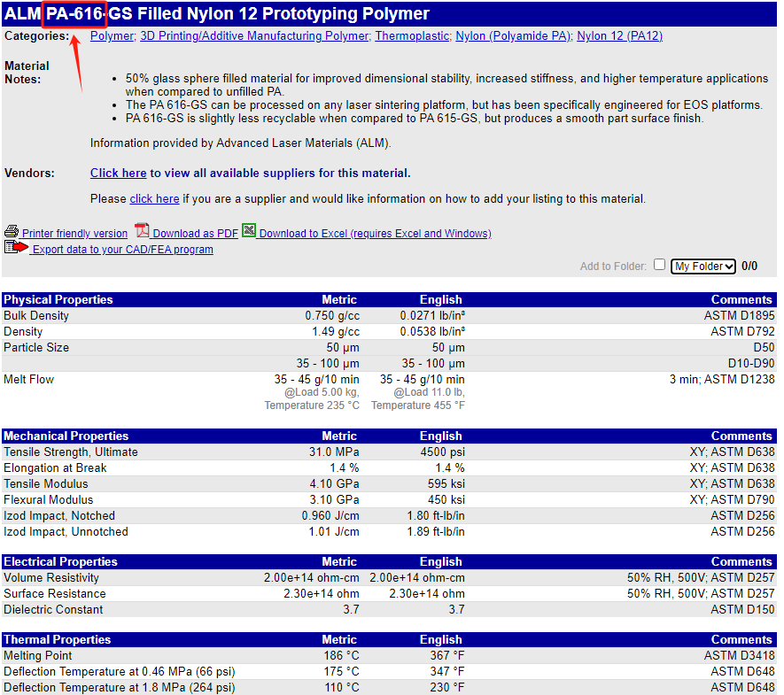The height and width of the screenshot is (695, 784).
Task: Click the Physical Properties section header
Action: click(58, 300)
